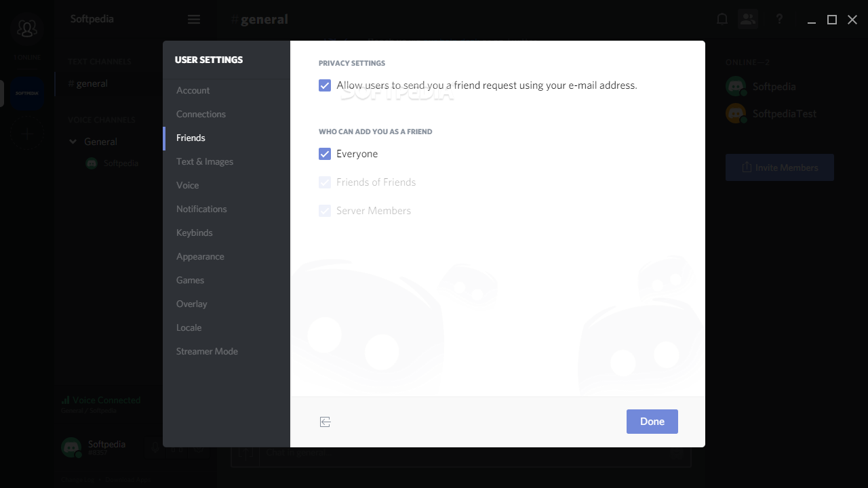
Task: Open the Notifications settings tab
Action: 226,209
